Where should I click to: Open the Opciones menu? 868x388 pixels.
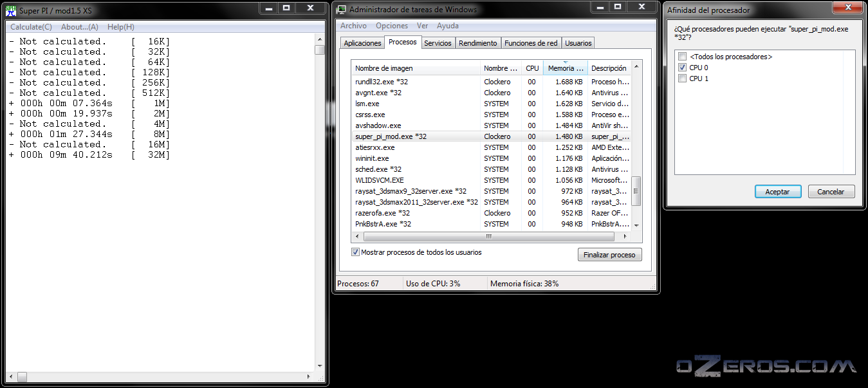pos(392,26)
